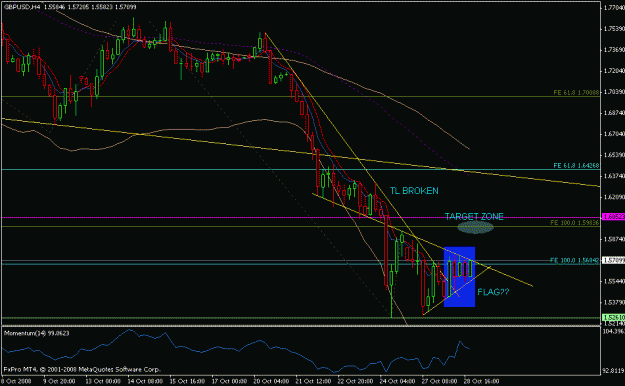Click the 1.62090 price axis value
Screen dimensions: 625x386
(x=614, y=197)
